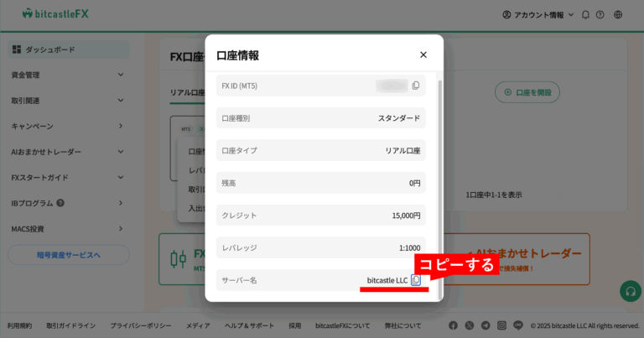The height and width of the screenshot is (338, 644).
Task: Open the Telegram footer icon
Action: click(486, 325)
